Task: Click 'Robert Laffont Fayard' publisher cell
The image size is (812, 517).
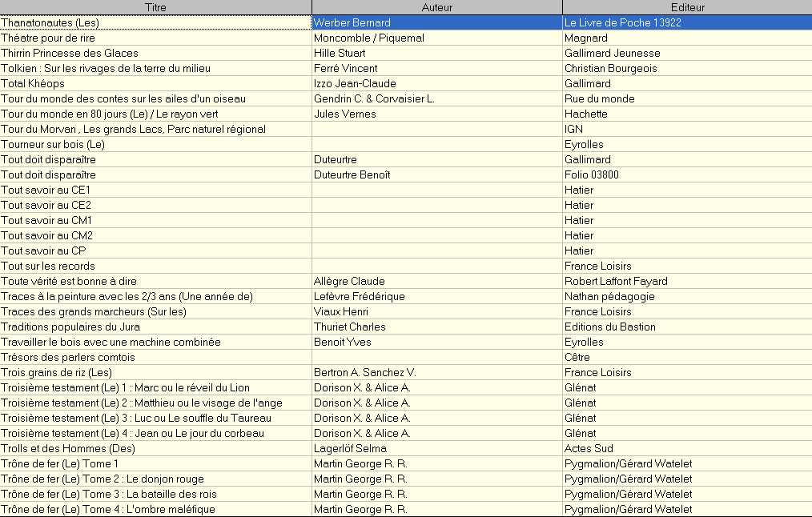Action: pos(687,282)
